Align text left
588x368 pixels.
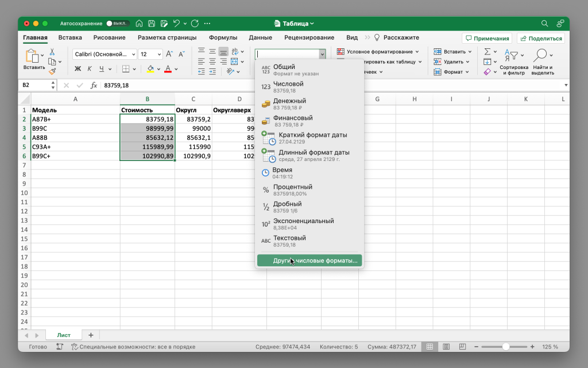point(202,61)
